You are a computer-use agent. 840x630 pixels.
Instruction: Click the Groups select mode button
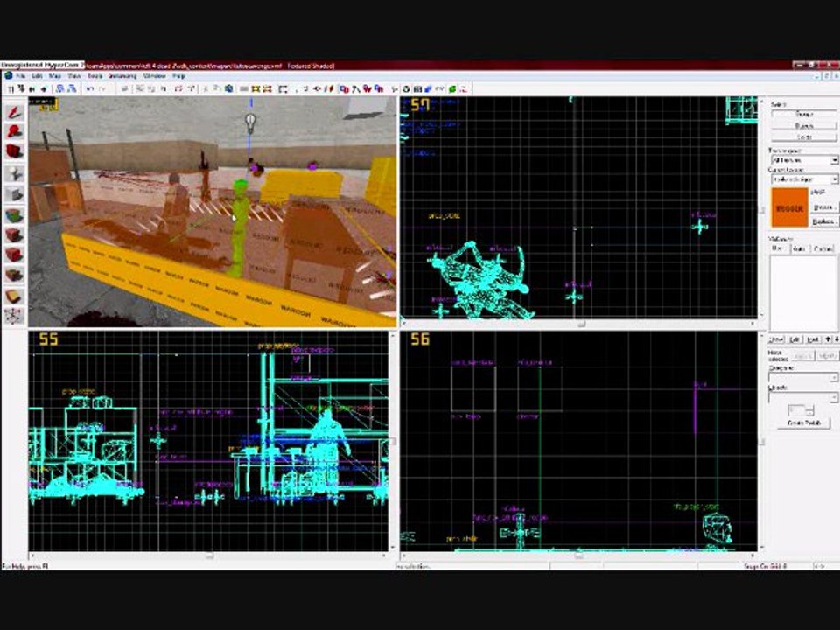click(803, 114)
